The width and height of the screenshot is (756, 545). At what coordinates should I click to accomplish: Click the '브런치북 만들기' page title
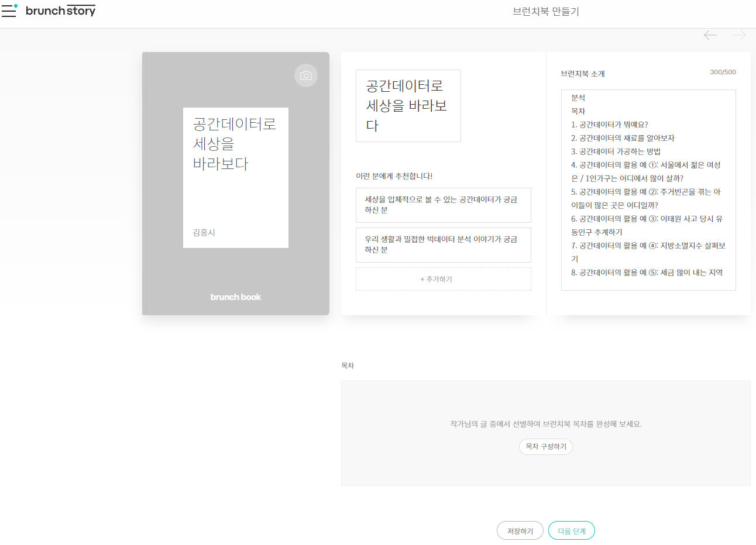point(546,12)
